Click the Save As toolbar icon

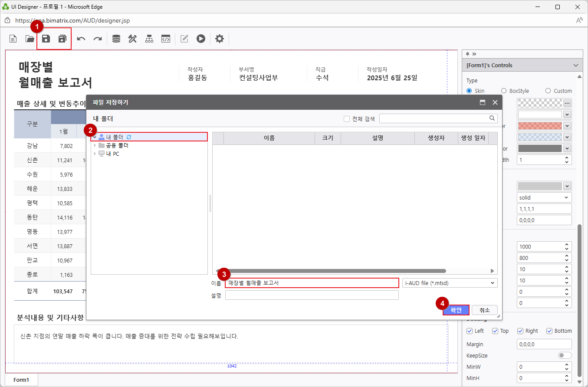tap(62, 39)
